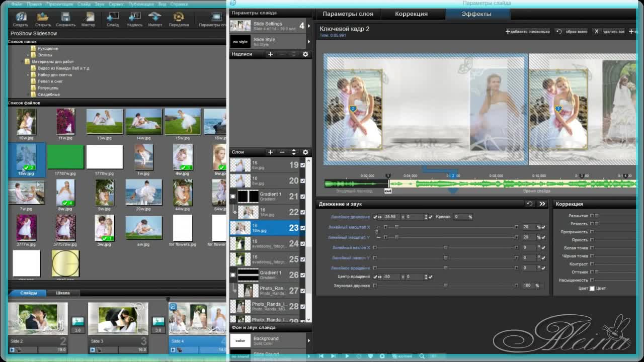Expand the Slide Style arrow

[308, 41]
